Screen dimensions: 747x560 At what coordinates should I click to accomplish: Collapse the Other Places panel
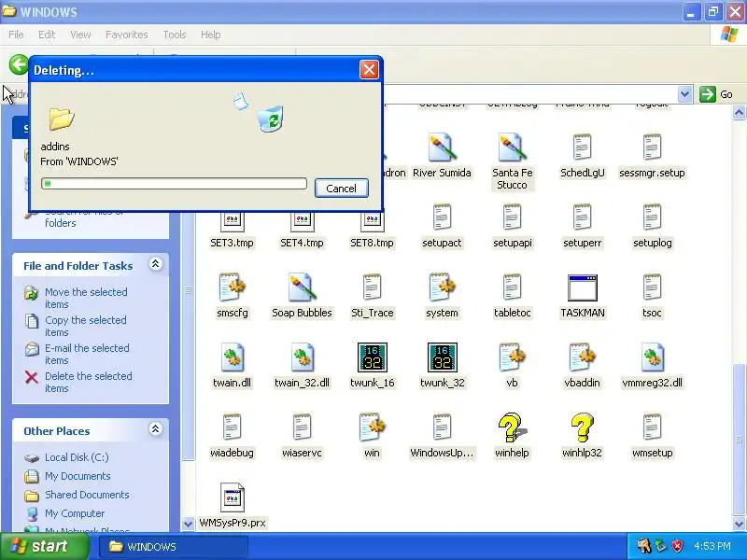click(x=155, y=429)
